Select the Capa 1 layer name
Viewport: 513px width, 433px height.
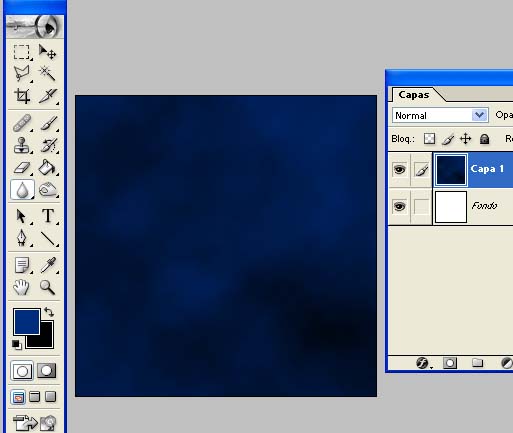[x=487, y=169]
